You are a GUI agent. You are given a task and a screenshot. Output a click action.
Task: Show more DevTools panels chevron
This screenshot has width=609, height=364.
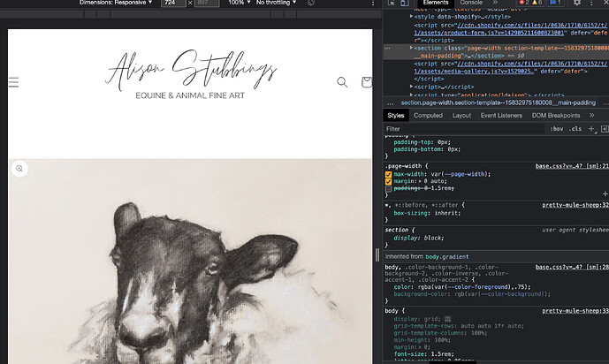pos(495,3)
